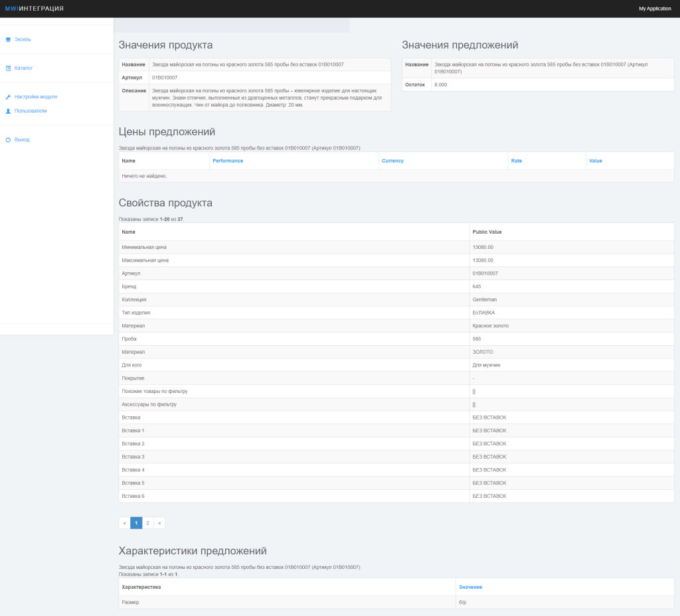680x616 pixels.
Task: Click the Пользователи user icon
Action: click(x=8, y=111)
